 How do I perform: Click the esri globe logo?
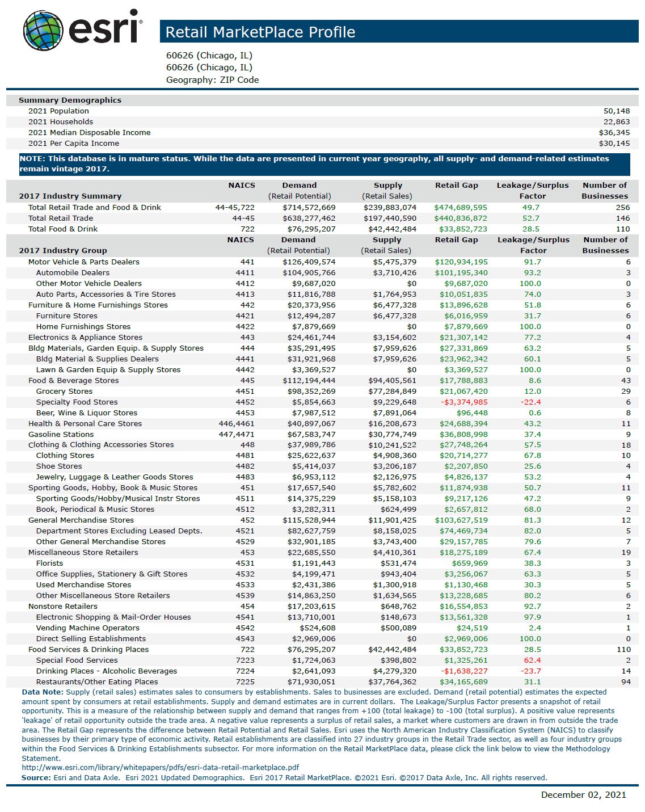click(43, 30)
